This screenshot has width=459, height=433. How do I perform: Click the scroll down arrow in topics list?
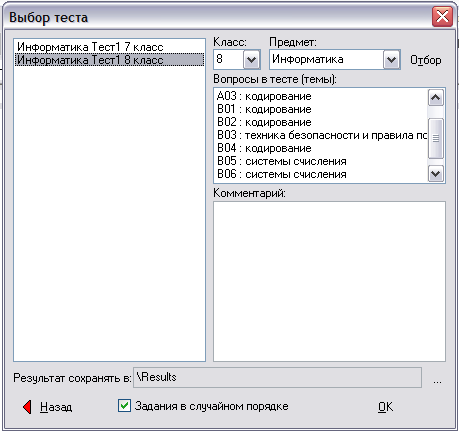pyautogui.click(x=436, y=174)
